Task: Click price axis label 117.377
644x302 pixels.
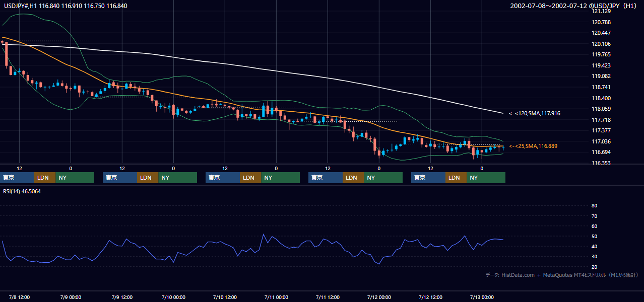Action: click(x=601, y=130)
